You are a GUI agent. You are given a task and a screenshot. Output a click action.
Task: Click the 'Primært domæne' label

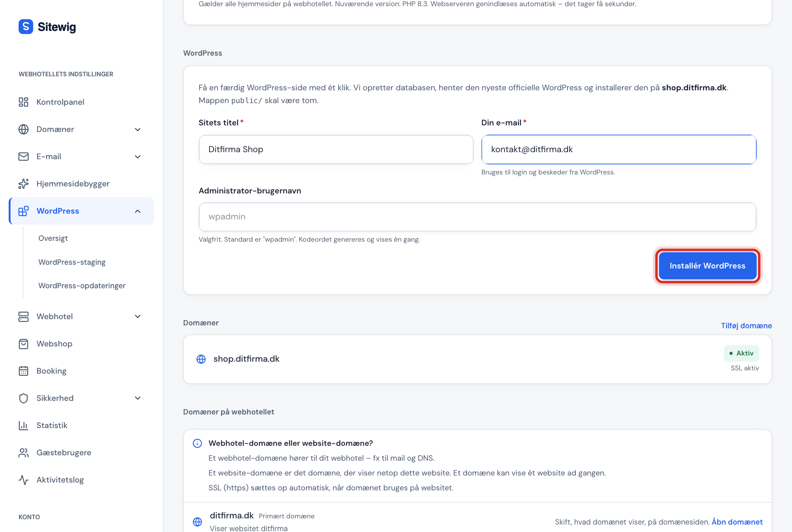coord(286,516)
